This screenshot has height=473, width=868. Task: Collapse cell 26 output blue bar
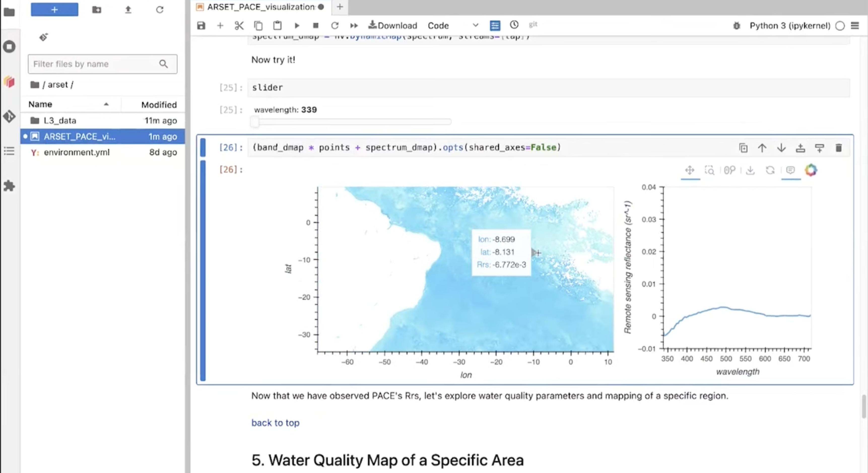203,271
